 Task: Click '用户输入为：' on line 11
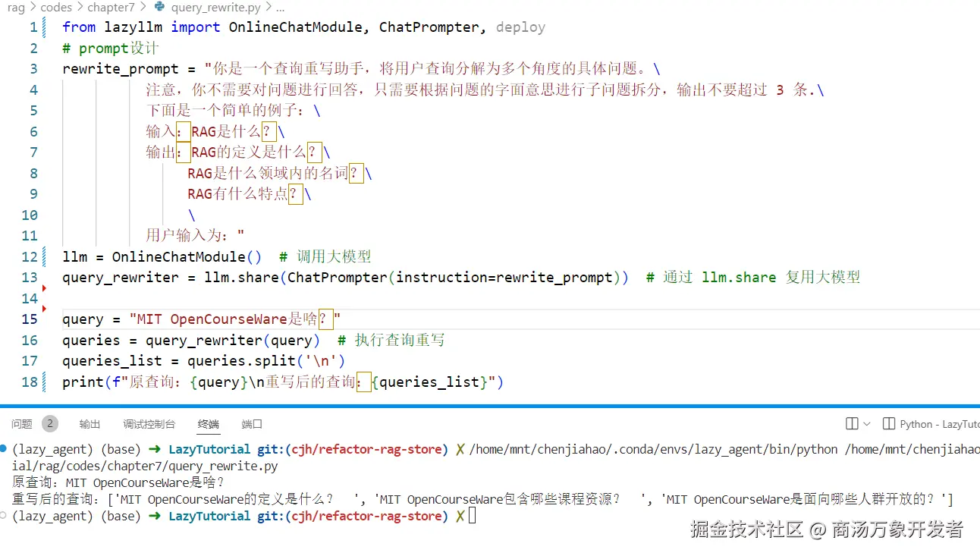point(191,235)
